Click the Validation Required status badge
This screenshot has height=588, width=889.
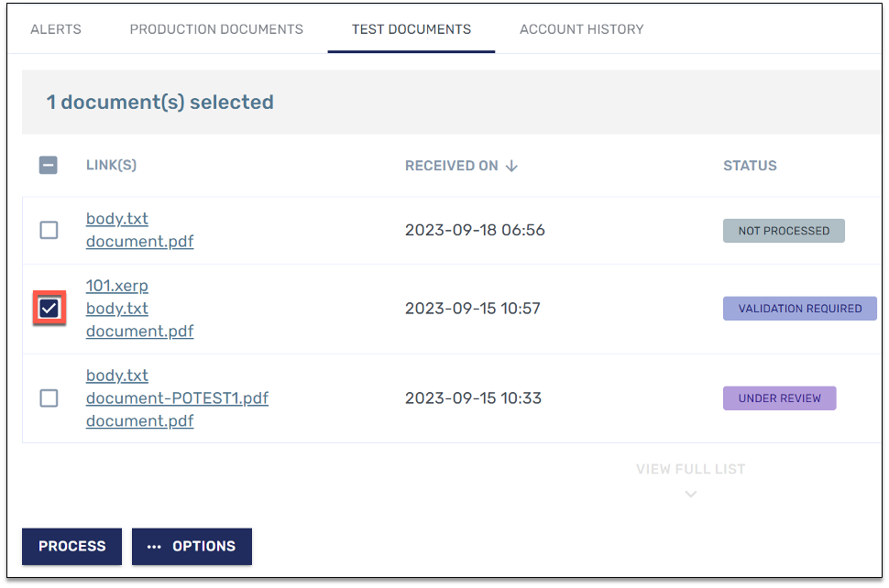click(x=799, y=309)
